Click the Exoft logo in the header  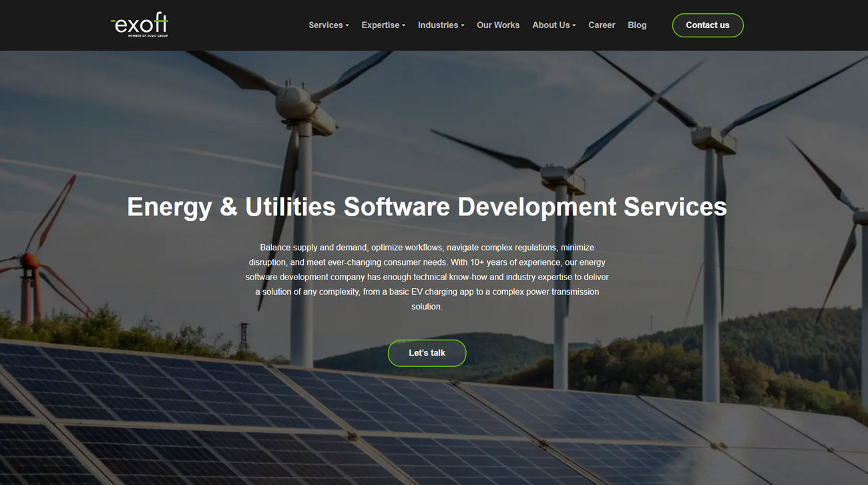[x=139, y=25]
